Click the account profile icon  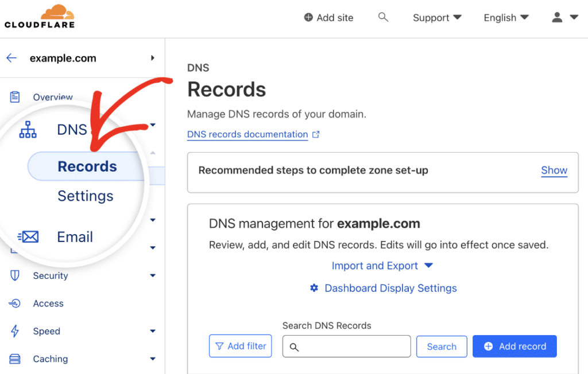558,17
